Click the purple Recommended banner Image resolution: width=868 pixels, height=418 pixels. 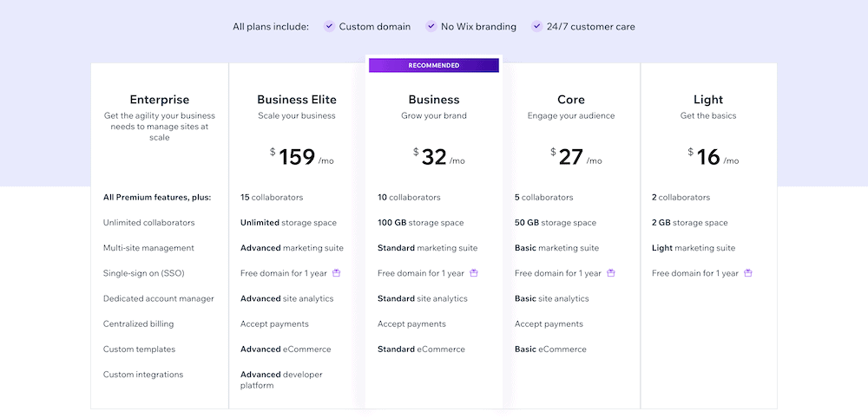pyautogui.click(x=434, y=65)
